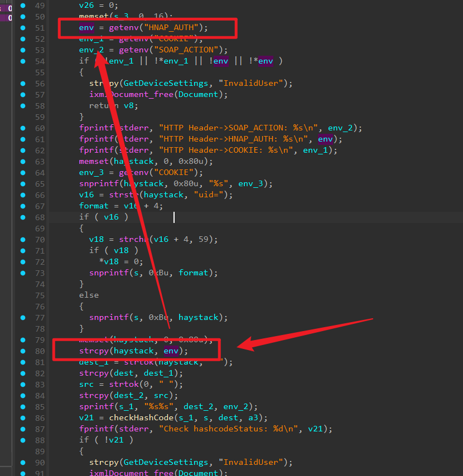Toggle the breakpoint dot on line 90
463x476 pixels.
23,463
